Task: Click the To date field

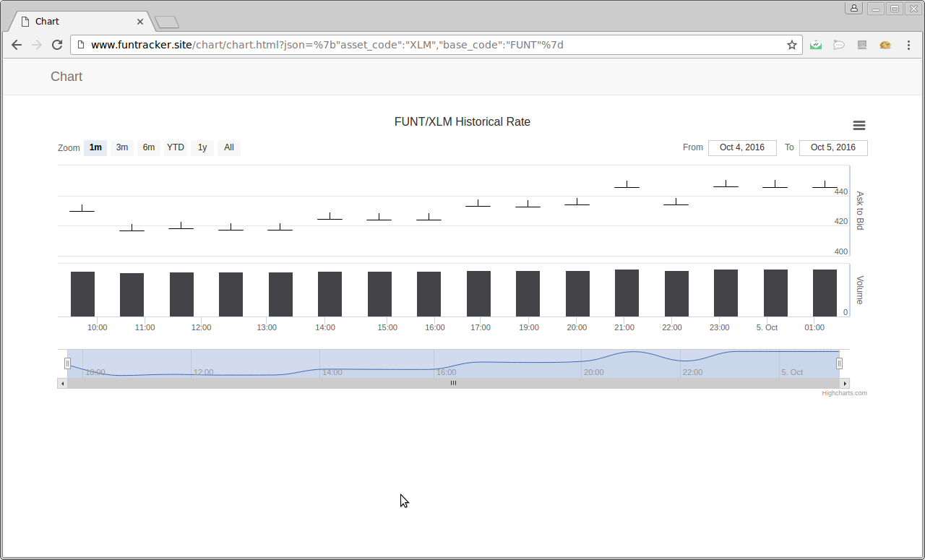Action: (833, 147)
